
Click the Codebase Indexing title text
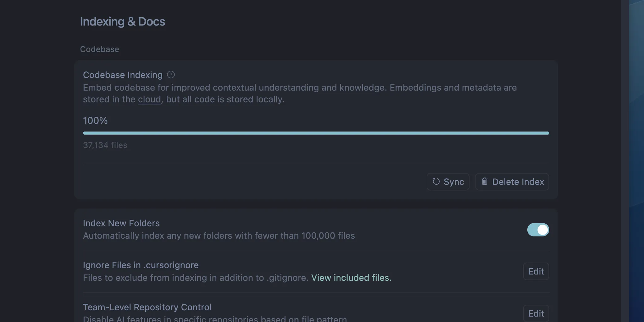point(123,75)
